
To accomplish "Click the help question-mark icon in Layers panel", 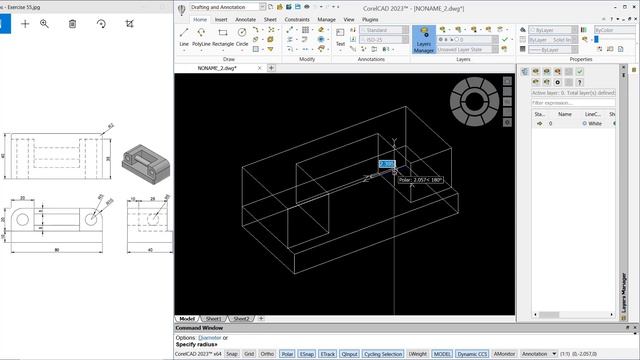I will [x=579, y=82].
